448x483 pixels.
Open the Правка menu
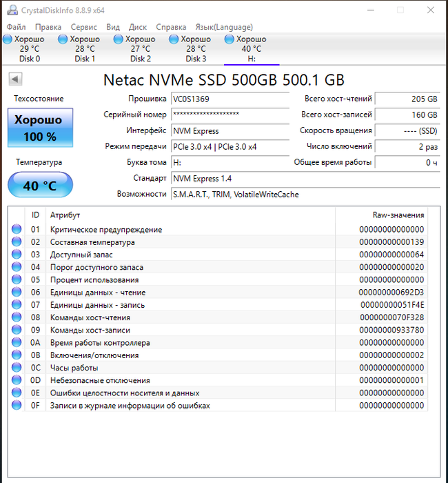48,27
